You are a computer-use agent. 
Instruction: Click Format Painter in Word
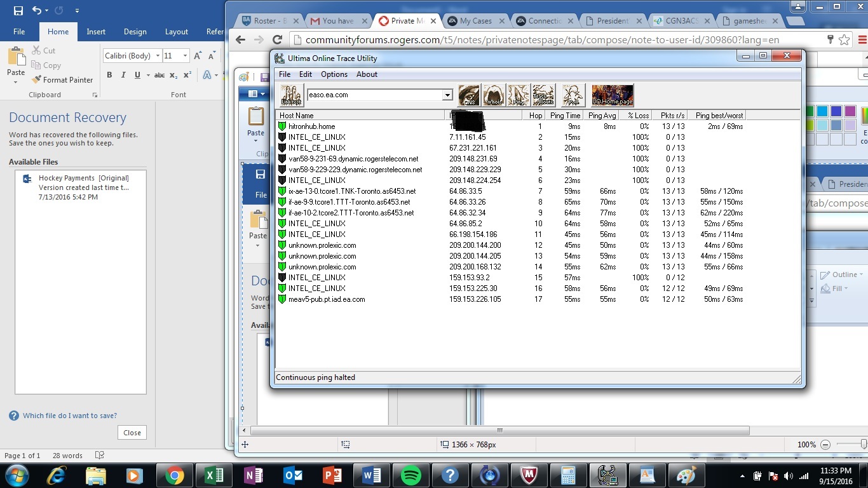point(62,80)
